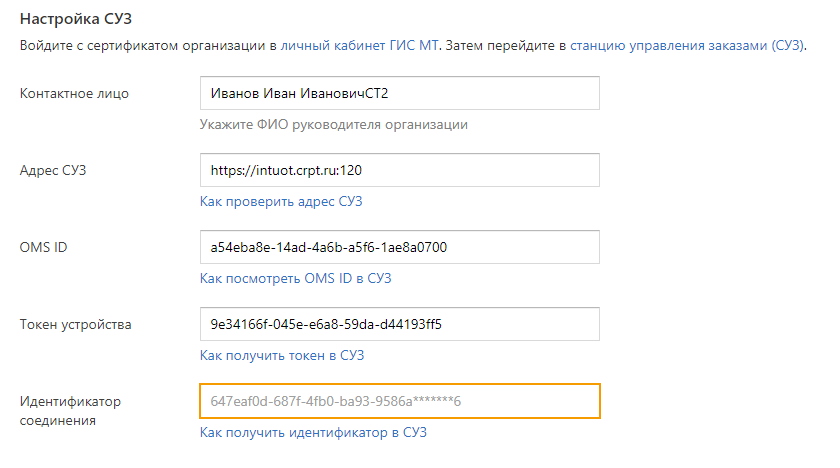Follow the станцию управления заказами (СУЗ) link

coord(686,46)
